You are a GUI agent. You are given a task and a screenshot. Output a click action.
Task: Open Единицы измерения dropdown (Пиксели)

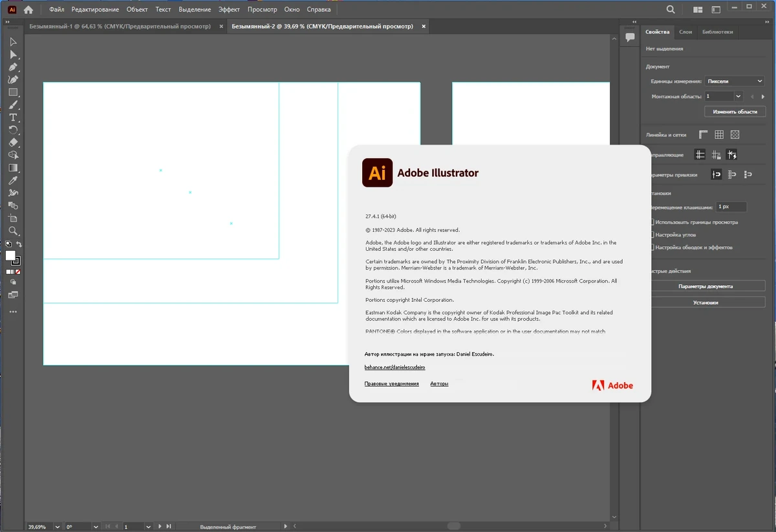click(735, 81)
